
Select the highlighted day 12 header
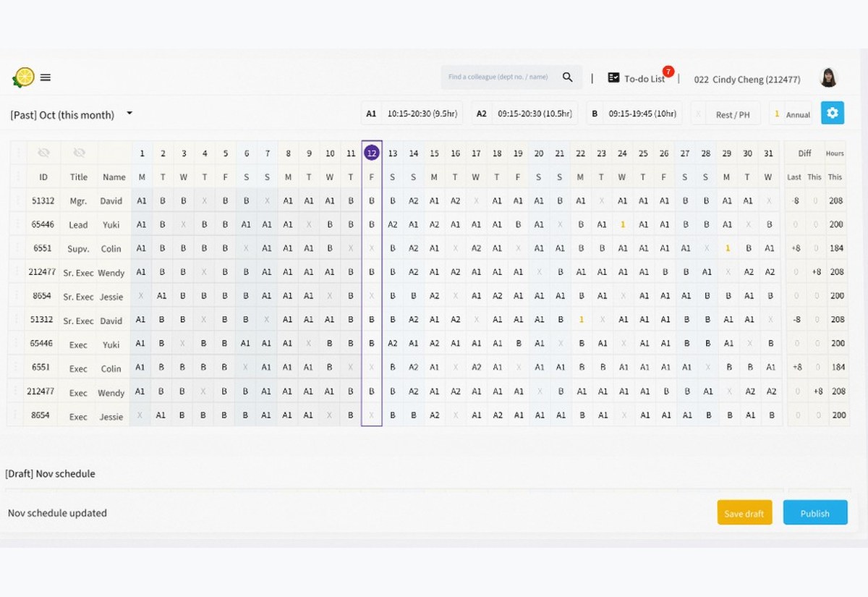[372, 153]
